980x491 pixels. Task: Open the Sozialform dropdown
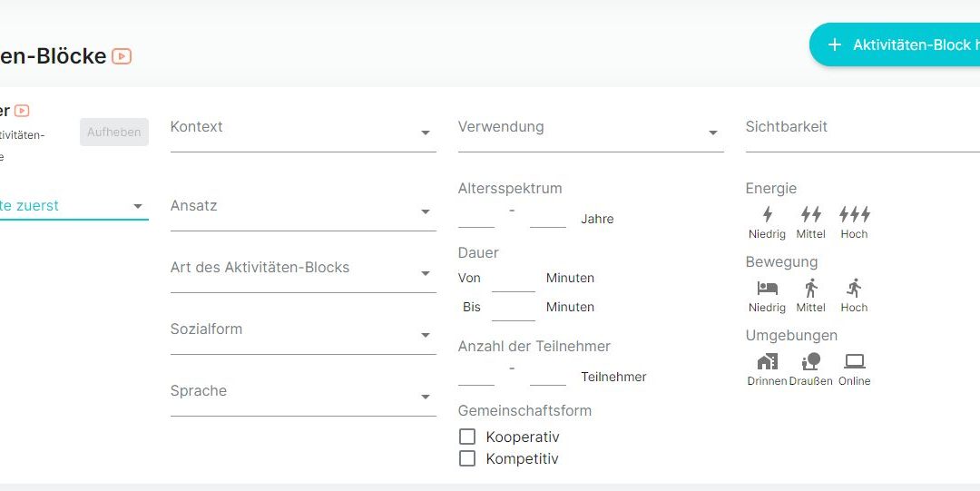point(303,335)
